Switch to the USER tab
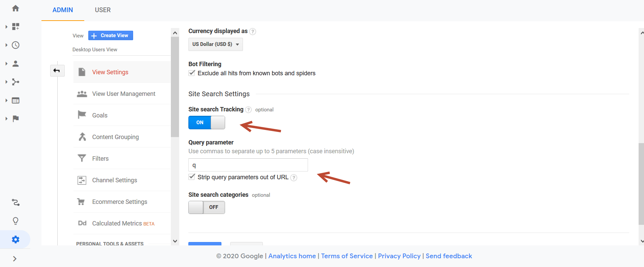This screenshot has width=644, height=267. click(102, 10)
